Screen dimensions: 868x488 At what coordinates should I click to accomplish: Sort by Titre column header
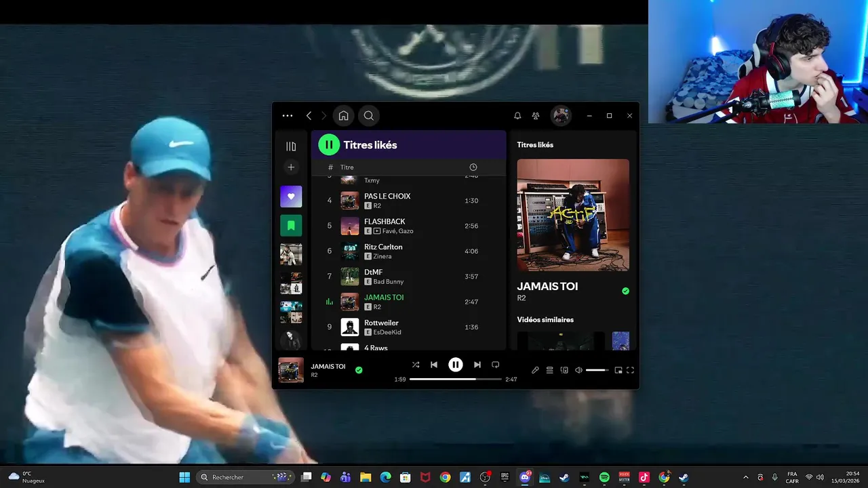tap(347, 167)
